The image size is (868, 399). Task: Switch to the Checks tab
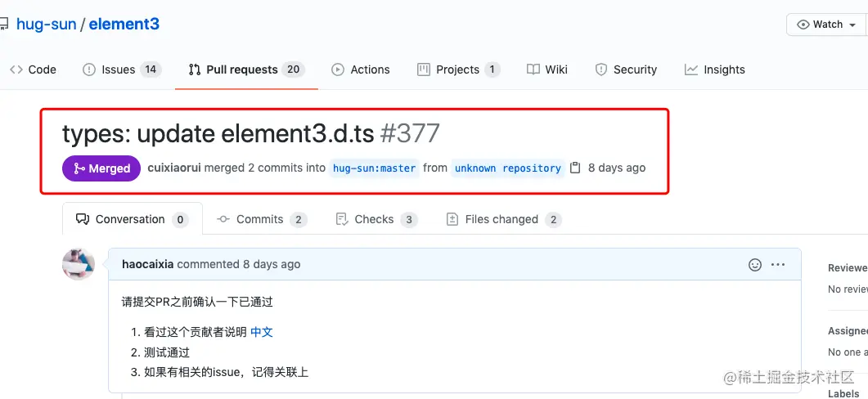376,219
